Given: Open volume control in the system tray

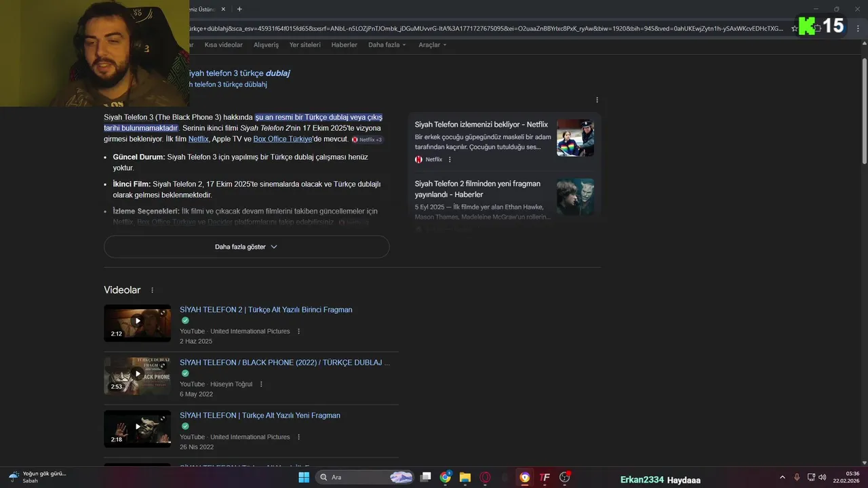Looking at the screenshot, I should point(823,477).
